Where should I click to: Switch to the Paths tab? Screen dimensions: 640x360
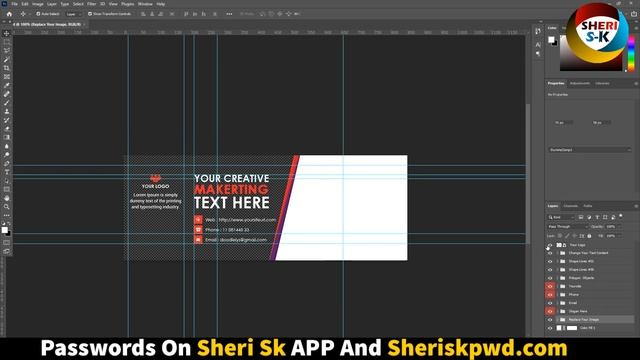click(588, 206)
